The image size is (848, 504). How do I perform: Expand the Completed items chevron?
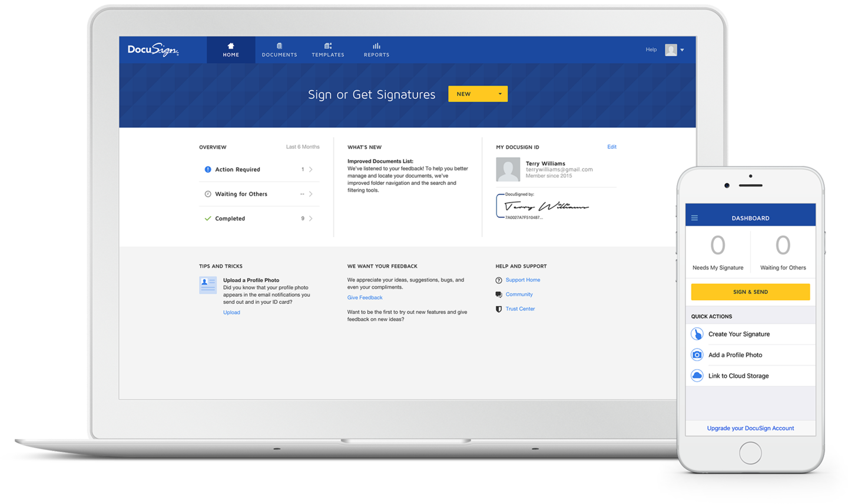pyautogui.click(x=312, y=218)
